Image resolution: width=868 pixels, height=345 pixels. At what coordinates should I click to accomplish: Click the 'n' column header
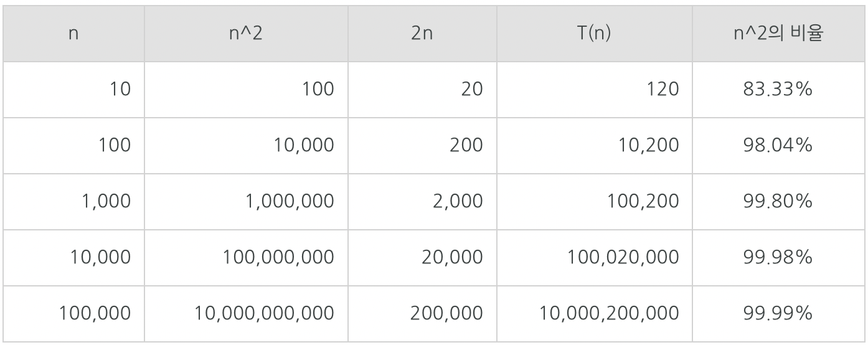73,33
